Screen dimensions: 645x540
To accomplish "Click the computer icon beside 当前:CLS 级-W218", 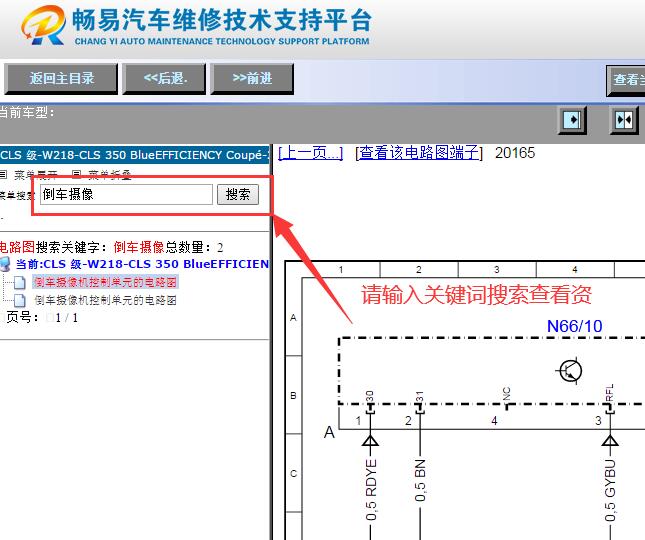I will pyautogui.click(x=5, y=264).
